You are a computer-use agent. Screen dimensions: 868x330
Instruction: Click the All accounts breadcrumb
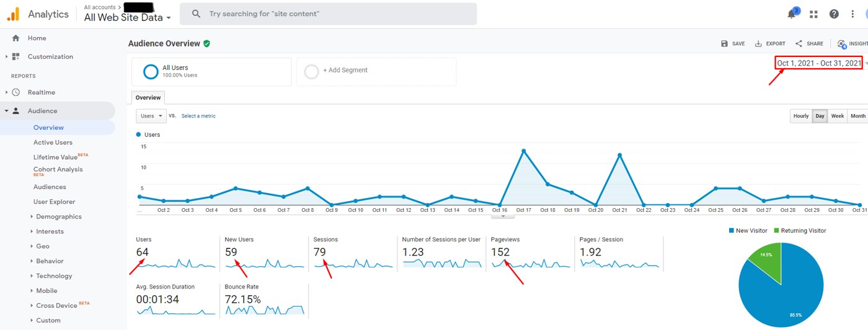(99, 7)
